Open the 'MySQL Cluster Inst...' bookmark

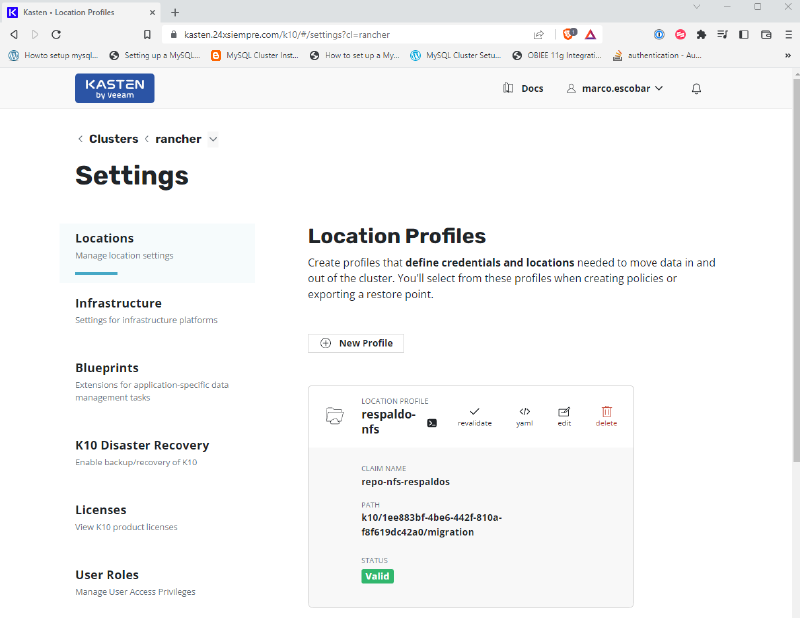click(255, 55)
